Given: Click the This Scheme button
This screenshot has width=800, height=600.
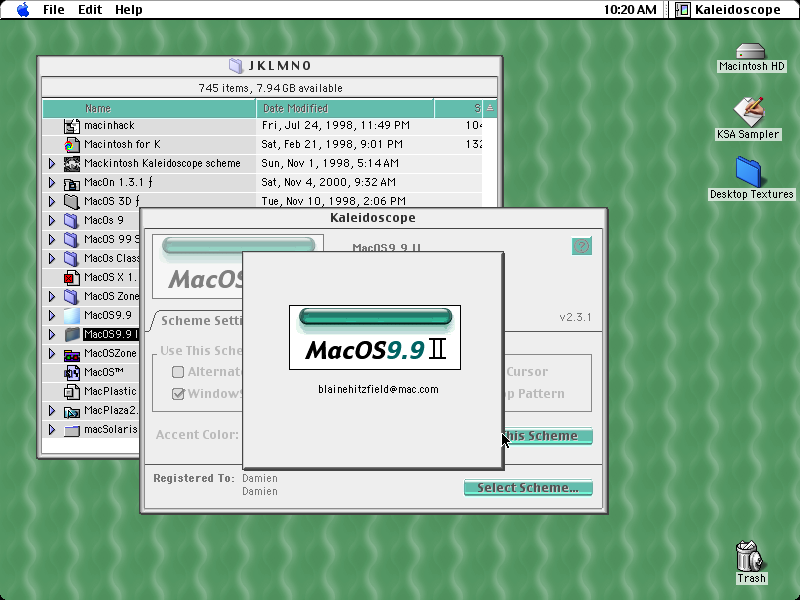Looking at the screenshot, I should click(548, 436).
